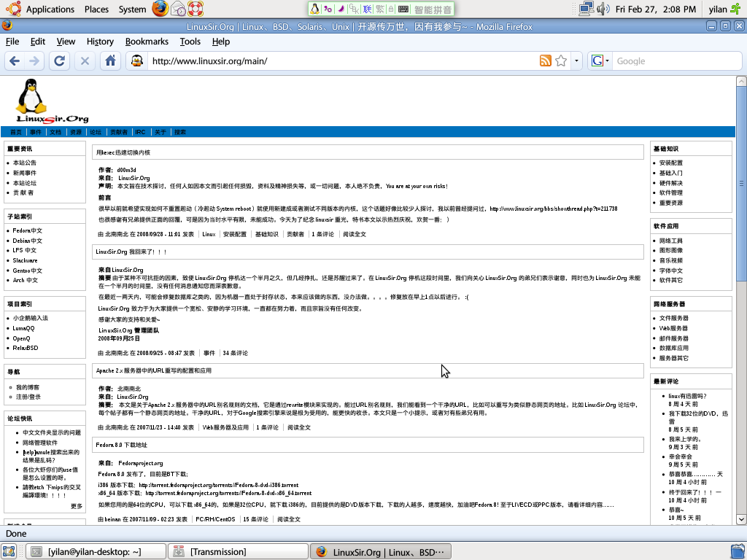The width and height of the screenshot is (747, 560).
Task: Open the Web服务器 link in right sidebar
Action: point(673,328)
